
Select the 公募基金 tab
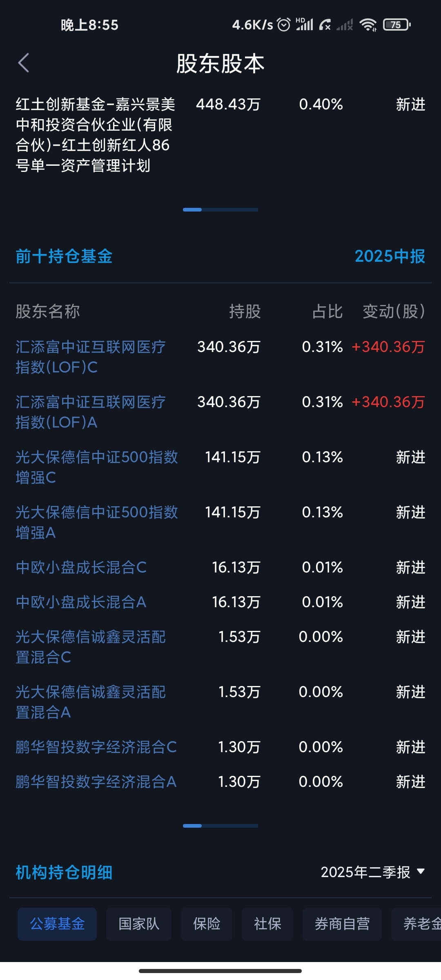coord(57,924)
